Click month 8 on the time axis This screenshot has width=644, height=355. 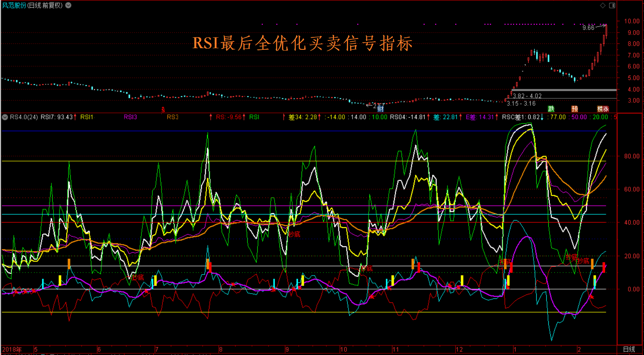coord(221,349)
